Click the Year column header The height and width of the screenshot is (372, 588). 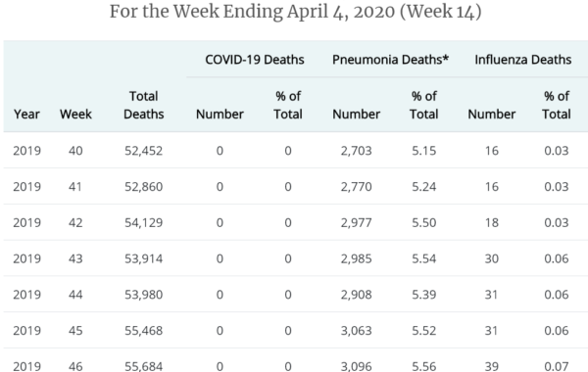(x=26, y=114)
